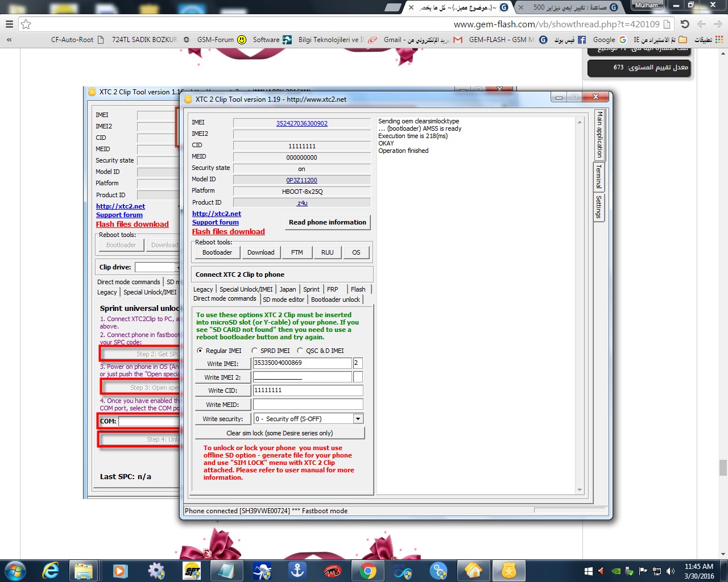
Task: Reload the page in Chrome
Action: tap(685, 24)
